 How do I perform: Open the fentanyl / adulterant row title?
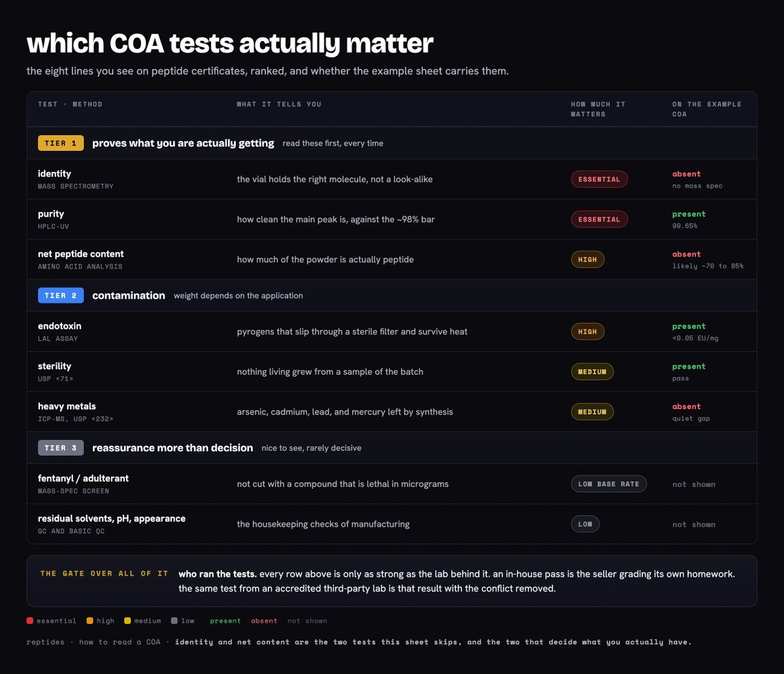(83, 479)
